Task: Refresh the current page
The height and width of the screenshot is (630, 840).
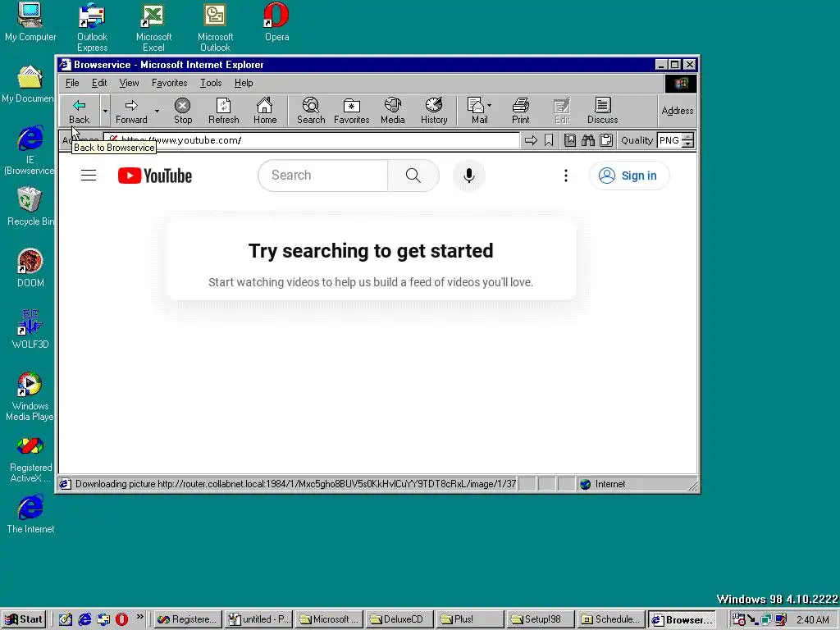Action: pyautogui.click(x=223, y=111)
